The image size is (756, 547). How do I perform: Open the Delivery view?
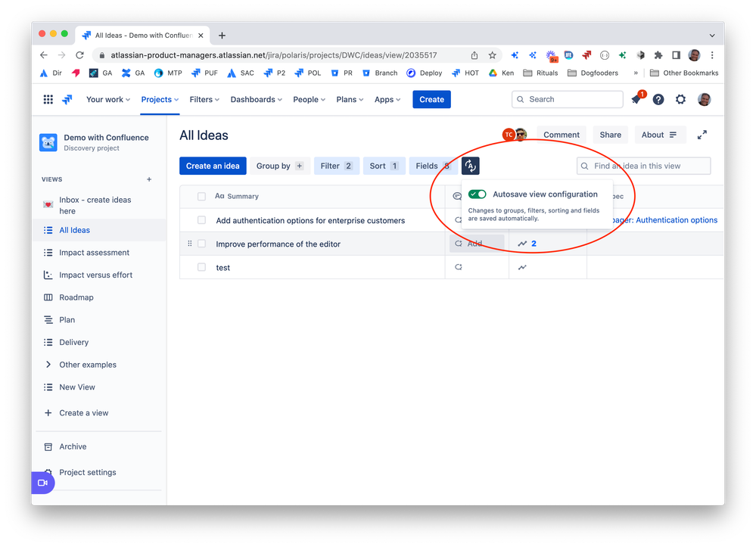[99, 342]
